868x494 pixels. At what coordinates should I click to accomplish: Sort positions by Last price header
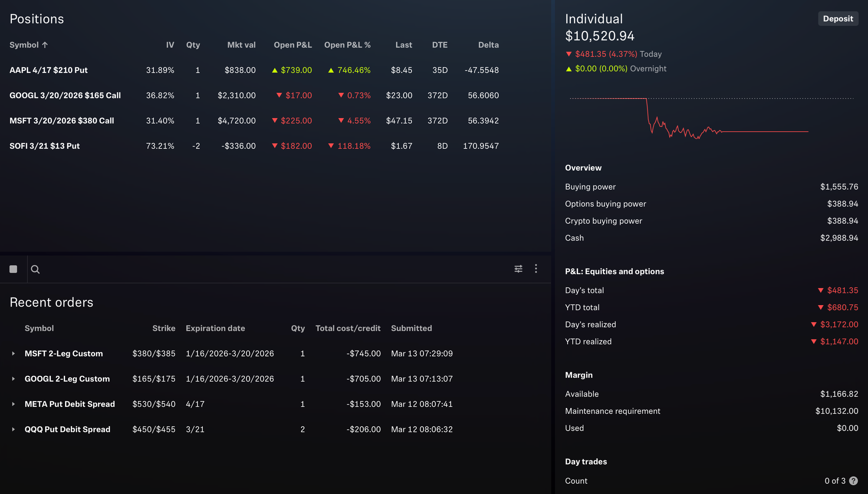click(404, 45)
